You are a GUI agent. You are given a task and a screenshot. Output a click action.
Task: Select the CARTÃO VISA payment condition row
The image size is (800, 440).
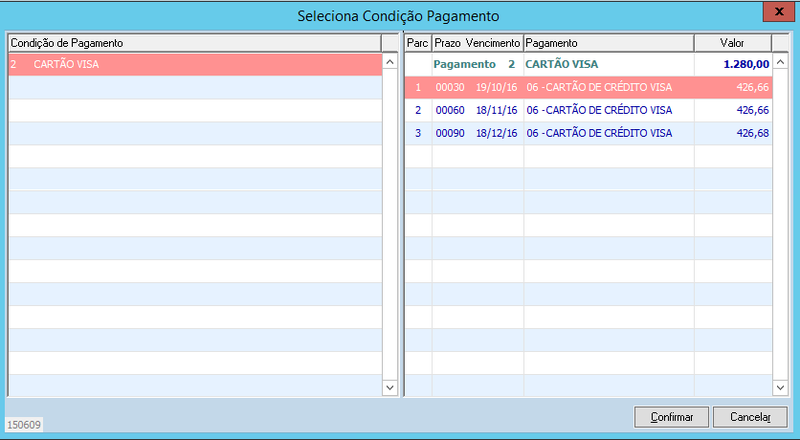coord(195,65)
